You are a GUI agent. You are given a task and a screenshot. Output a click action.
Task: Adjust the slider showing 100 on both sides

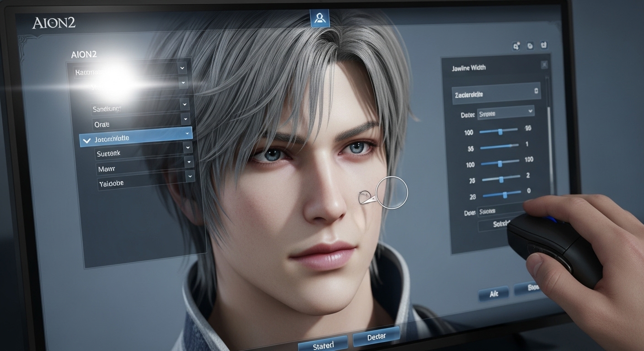499,163
